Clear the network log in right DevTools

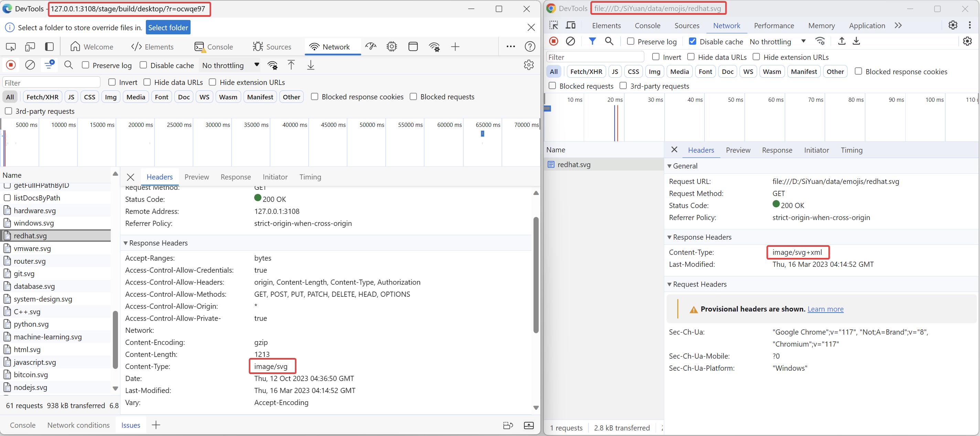point(570,41)
